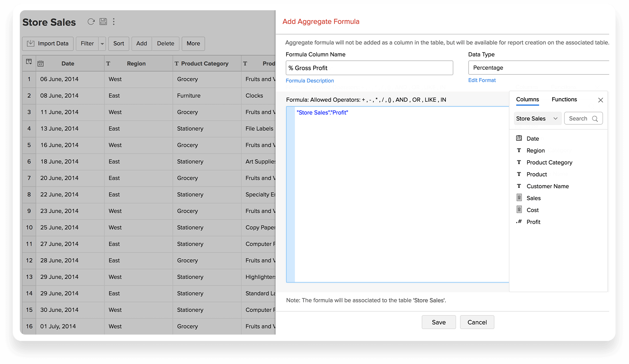This screenshot has width=629, height=364.
Task: Open the Formula Description link
Action: pos(310,81)
